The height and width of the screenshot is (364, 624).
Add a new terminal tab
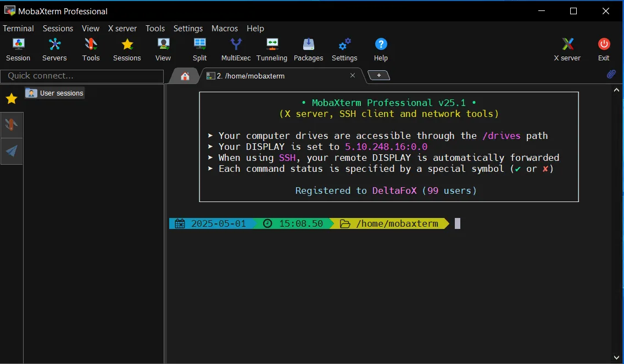click(379, 75)
